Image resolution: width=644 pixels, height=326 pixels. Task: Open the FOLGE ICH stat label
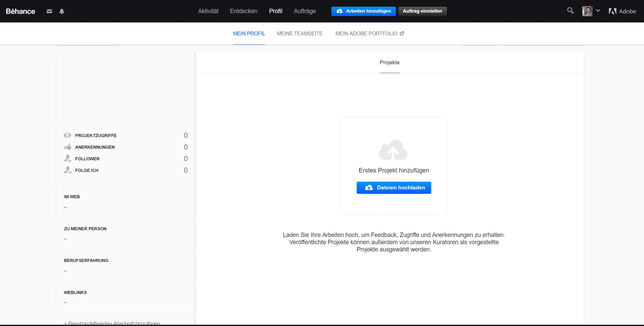point(87,170)
